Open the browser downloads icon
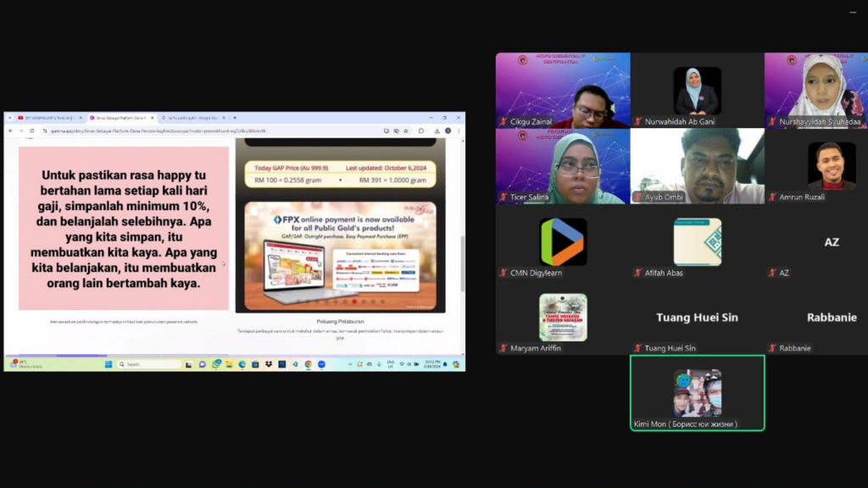 (435, 130)
